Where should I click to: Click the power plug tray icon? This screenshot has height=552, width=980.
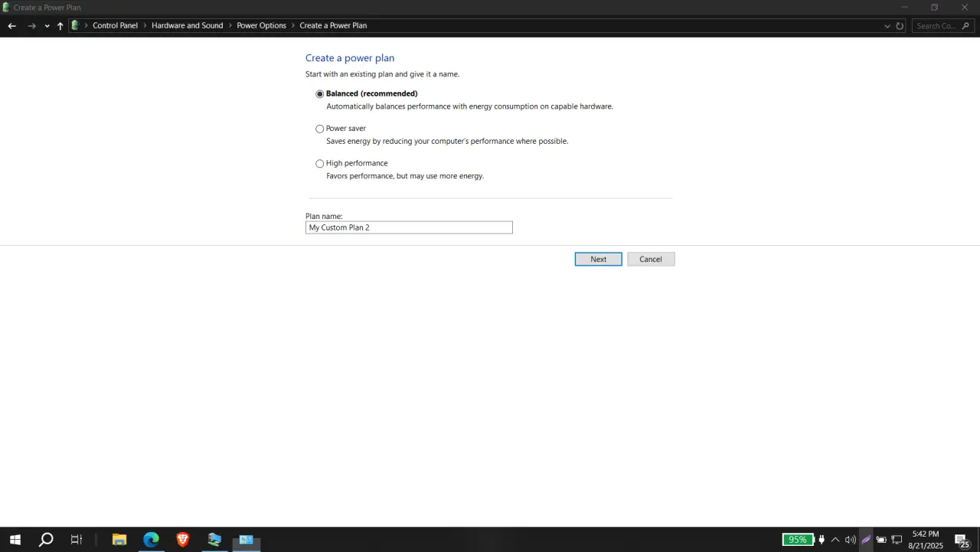click(822, 540)
